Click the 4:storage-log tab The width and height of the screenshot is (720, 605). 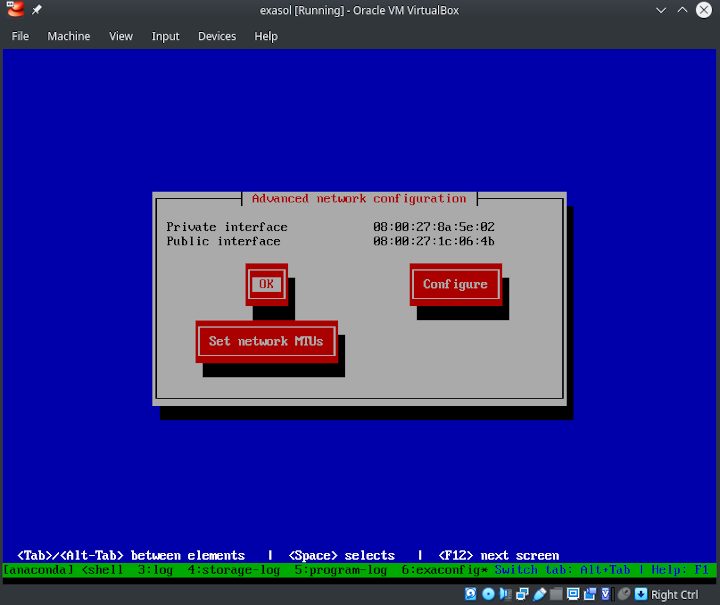click(234, 570)
